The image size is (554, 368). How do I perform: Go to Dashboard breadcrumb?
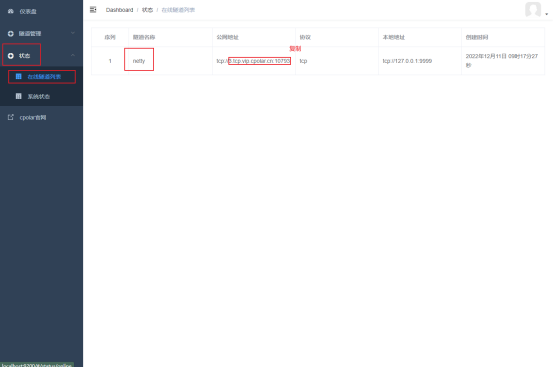[x=119, y=10]
